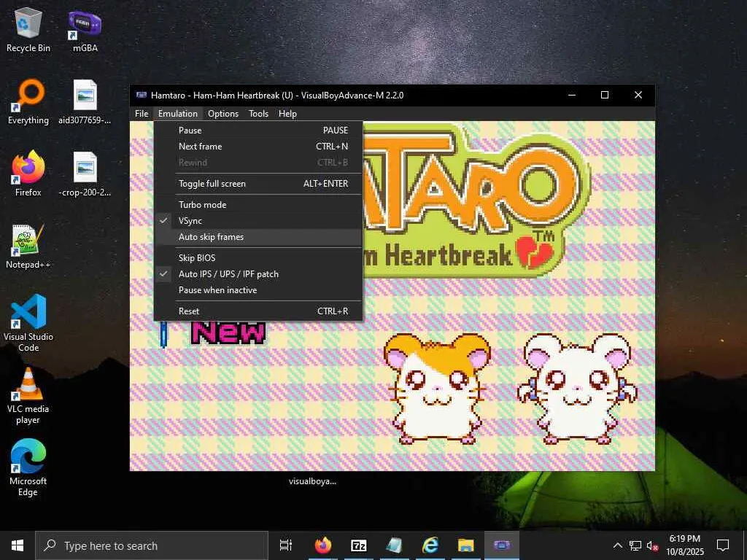Maximize the VisualBoyAdvance-M window
The image size is (747, 560).
point(605,95)
